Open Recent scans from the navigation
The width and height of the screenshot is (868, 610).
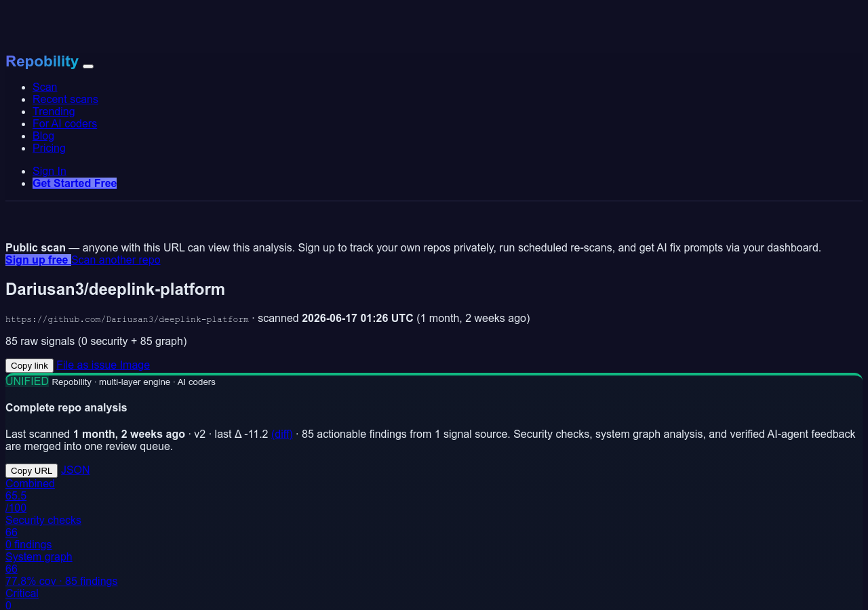click(65, 99)
